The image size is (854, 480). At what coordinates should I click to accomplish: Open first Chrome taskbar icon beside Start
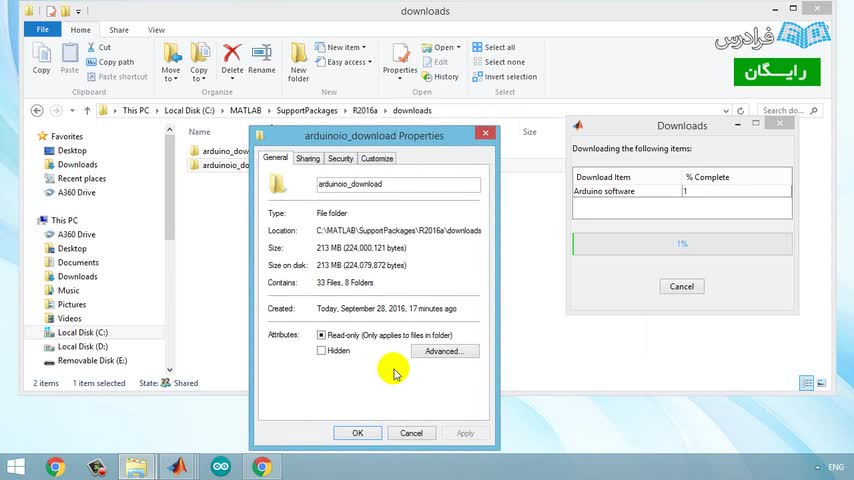coord(55,467)
